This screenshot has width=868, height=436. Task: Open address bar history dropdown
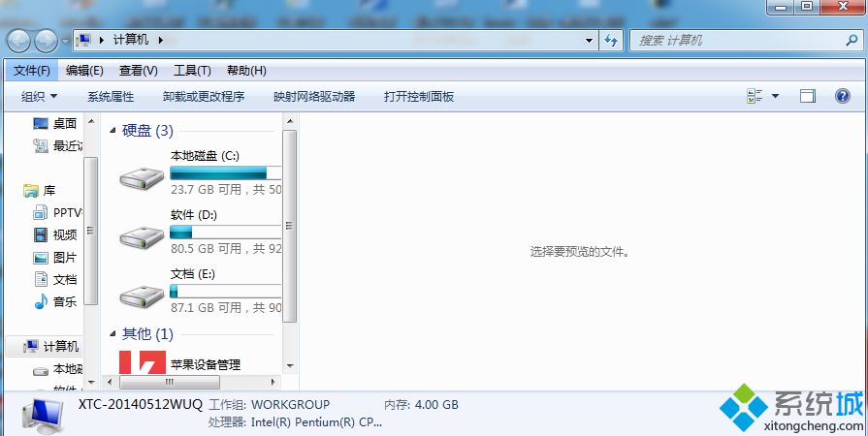(589, 41)
